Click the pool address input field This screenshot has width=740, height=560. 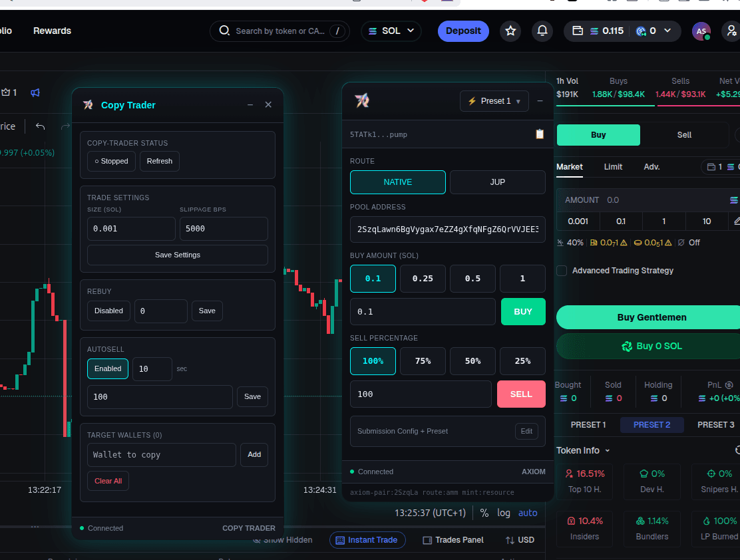(x=447, y=229)
